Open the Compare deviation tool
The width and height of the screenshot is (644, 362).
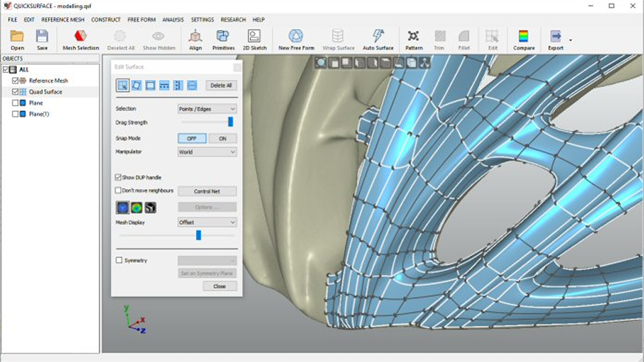coord(523,36)
